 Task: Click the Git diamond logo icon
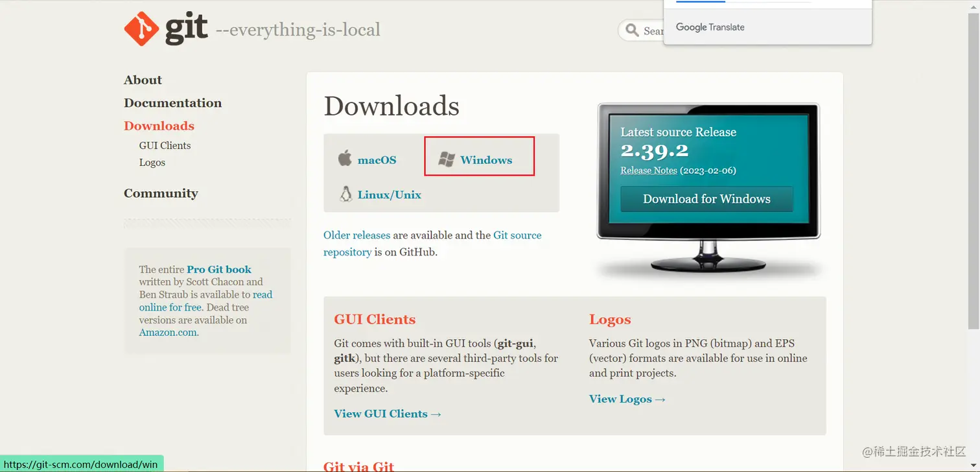pyautogui.click(x=141, y=29)
